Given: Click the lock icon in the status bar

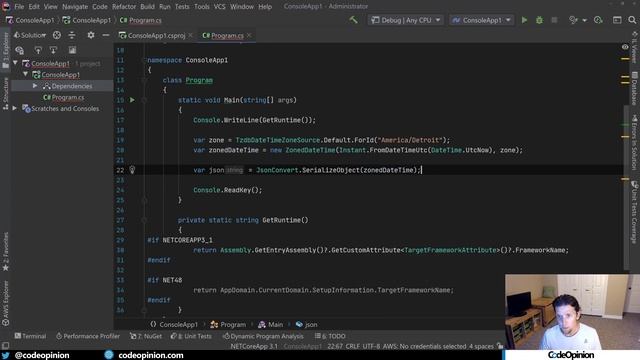Looking at the screenshot, I should [500, 346].
